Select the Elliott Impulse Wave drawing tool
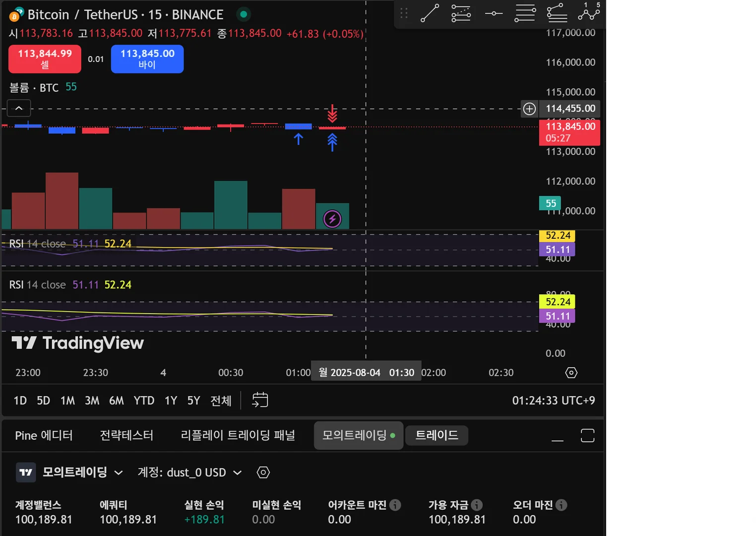The width and height of the screenshot is (756, 536). pyautogui.click(x=589, y=12)
